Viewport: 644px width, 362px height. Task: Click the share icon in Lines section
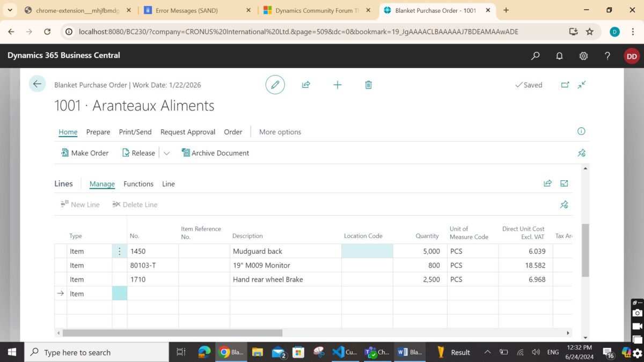pos(547,183)
